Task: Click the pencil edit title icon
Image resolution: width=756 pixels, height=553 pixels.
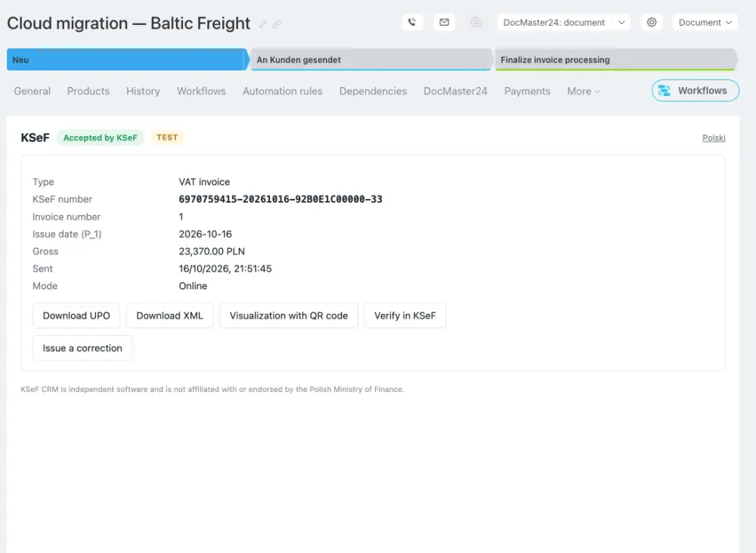Action: (263, 24)
